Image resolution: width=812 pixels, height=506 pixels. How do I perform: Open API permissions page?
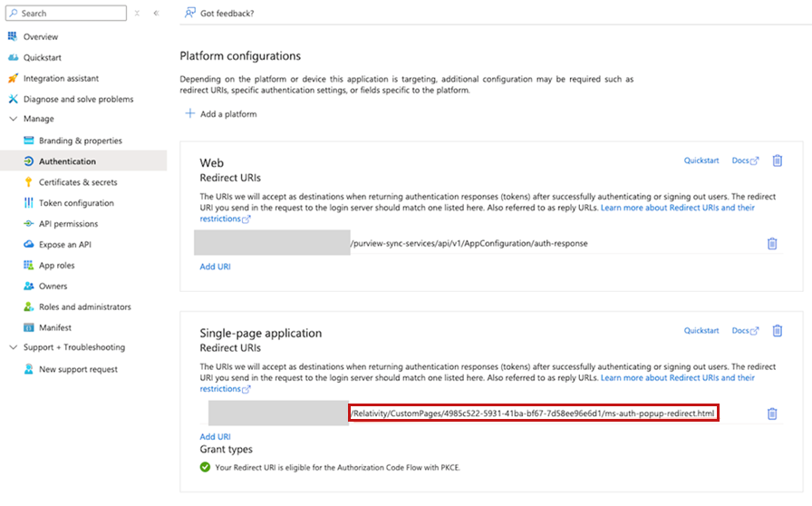coord(68,223)
